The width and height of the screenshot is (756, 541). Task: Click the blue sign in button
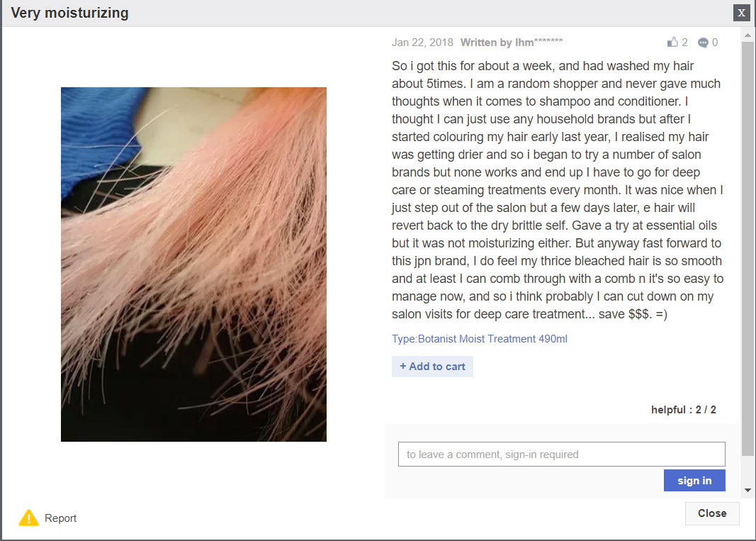694,481
